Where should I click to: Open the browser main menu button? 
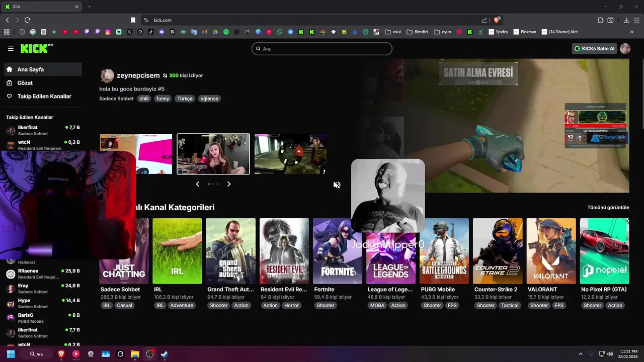[x=636, y=20]
